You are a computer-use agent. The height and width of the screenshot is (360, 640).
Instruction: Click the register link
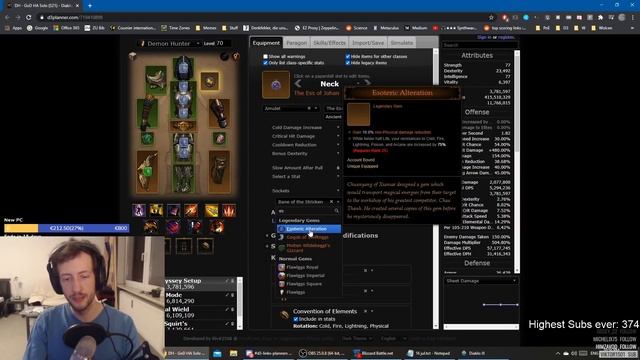pyautogui.click(x=506, y=37)
